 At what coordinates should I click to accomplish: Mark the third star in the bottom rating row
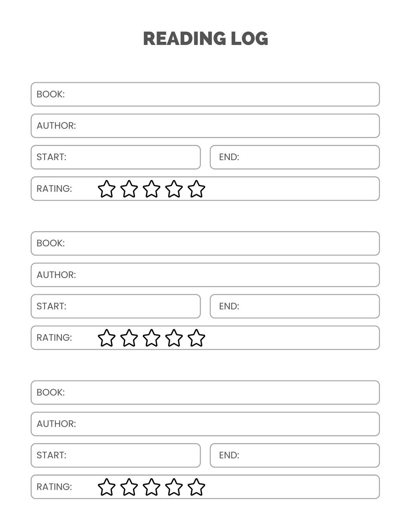point(152,487)
